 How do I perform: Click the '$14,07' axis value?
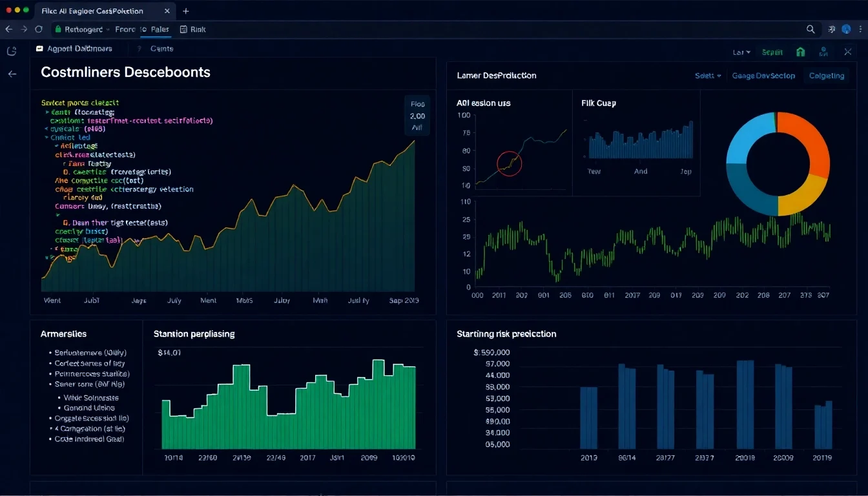(169, 353)
